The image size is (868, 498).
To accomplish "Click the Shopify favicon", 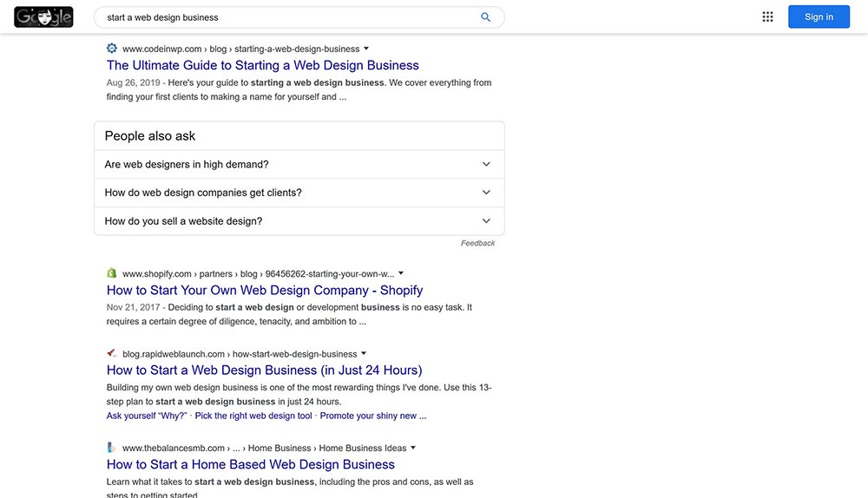I will click(x=112, y=272).
